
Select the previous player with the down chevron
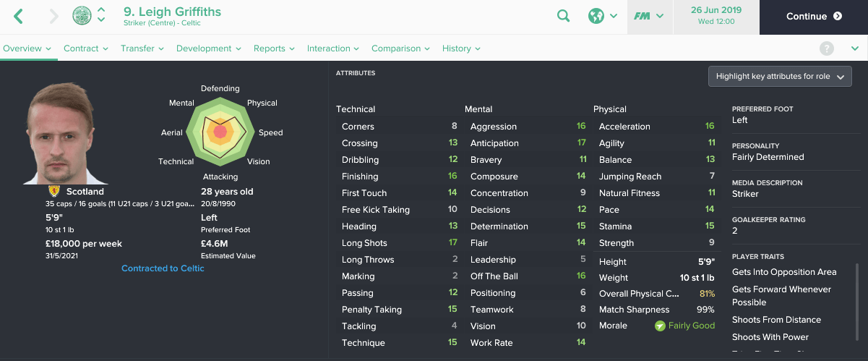coord(101,20)
